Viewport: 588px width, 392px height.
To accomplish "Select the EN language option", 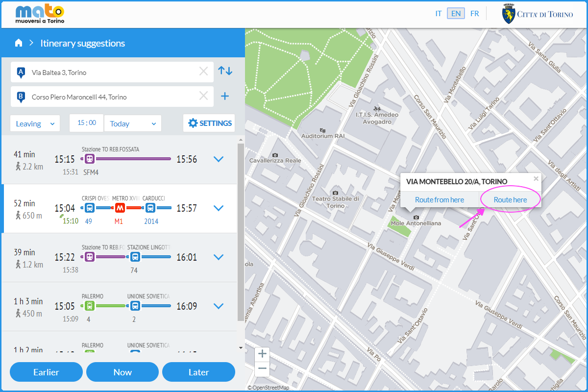I will 456,14.
